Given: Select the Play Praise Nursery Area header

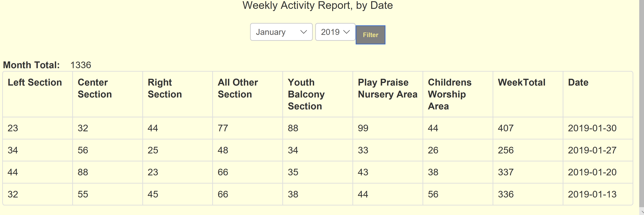Looking at the screenshot, I should click(x=387, y=88).
